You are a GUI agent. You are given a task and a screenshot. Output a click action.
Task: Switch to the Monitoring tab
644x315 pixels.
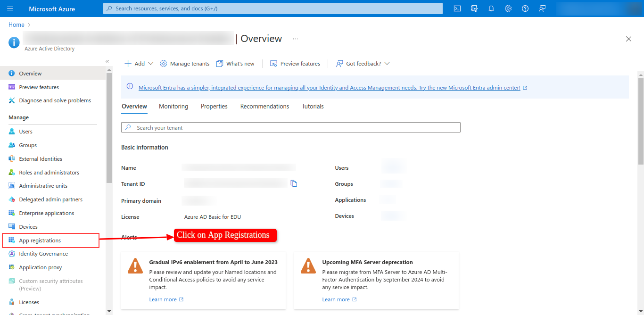pos(173,107)
